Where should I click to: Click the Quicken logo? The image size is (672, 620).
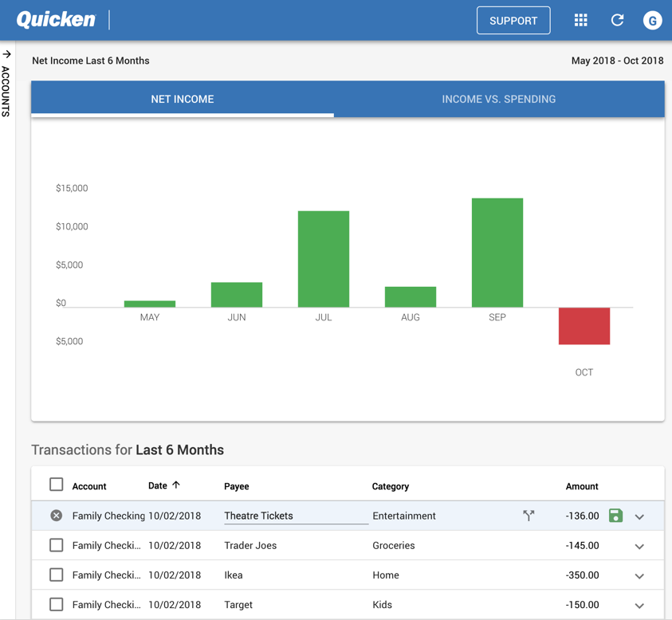point(56,20)
